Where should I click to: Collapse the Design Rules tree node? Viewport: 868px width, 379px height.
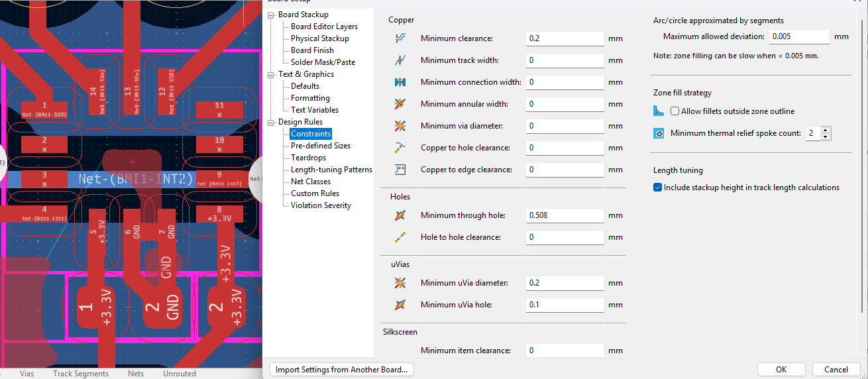click(x=271, y=122)
